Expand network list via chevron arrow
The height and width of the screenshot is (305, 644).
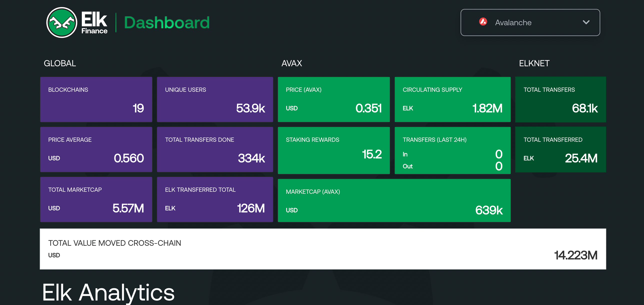(x=586, y=22)
